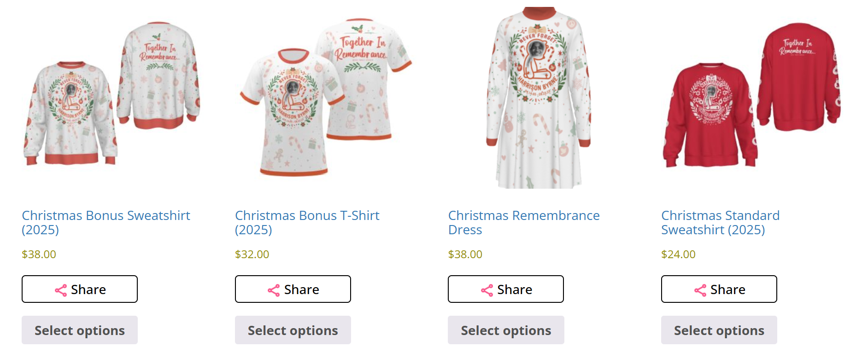This screenshot has width=868, height=347.
Task: Select options for the Christmas Standard Sweatshirt
Action: point(719,330)
